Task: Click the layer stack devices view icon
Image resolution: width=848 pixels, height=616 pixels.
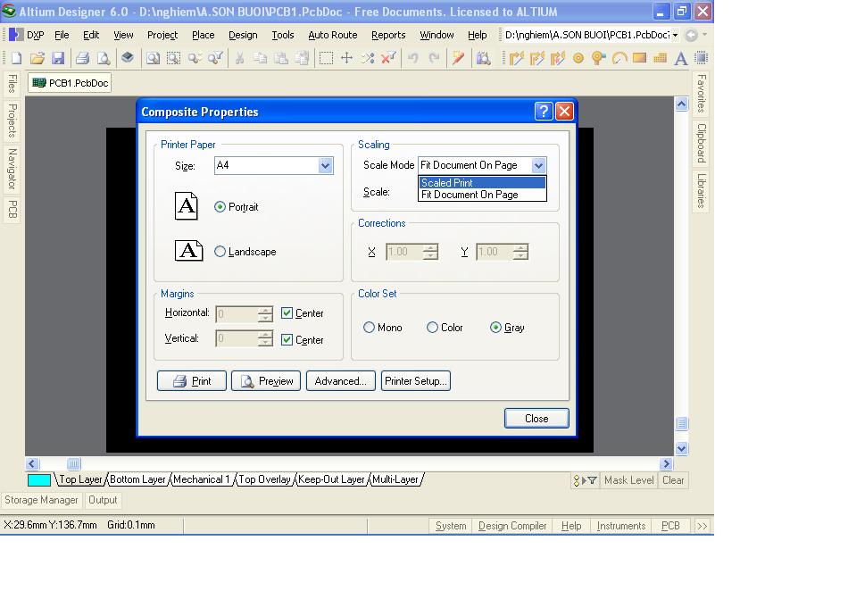Action: 127,57
